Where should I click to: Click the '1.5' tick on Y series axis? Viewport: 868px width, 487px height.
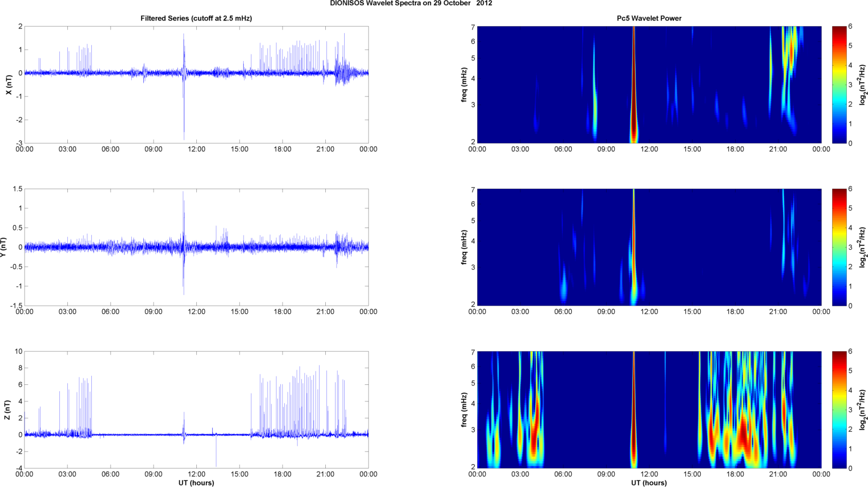[17, 189]
